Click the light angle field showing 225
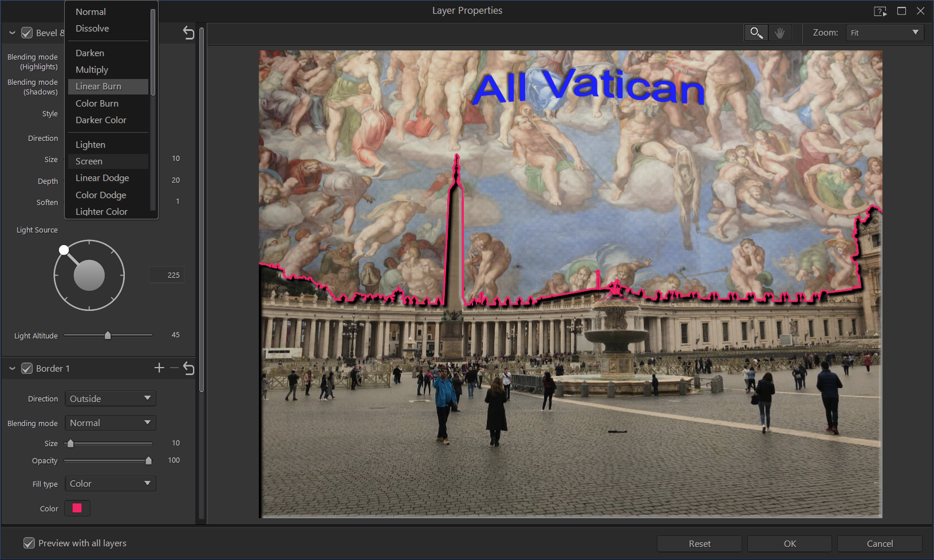Screen dimensions: 934x560 (167, 275)
